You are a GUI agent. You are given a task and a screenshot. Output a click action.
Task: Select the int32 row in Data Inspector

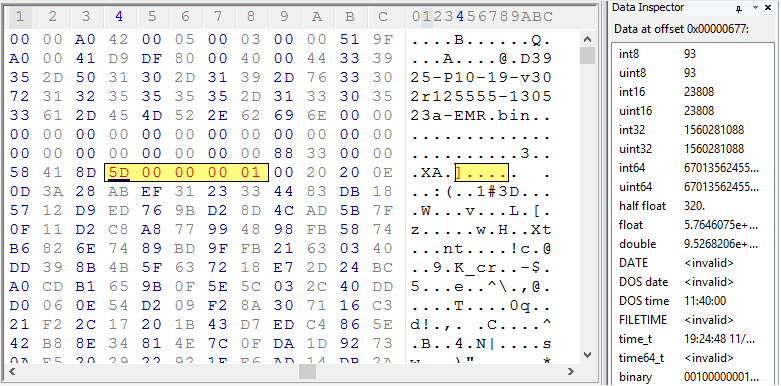coord(690,130)
